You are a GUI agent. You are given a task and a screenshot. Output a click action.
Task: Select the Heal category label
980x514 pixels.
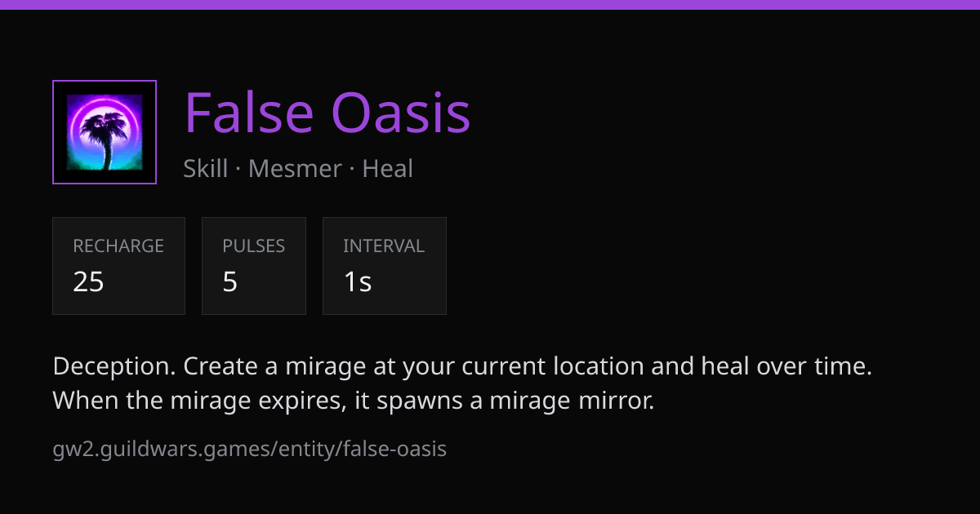388,169
